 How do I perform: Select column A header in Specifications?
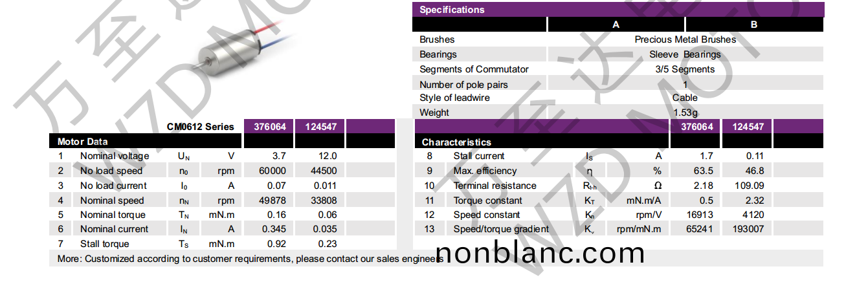pyautogui.click(x=616, y=25)
